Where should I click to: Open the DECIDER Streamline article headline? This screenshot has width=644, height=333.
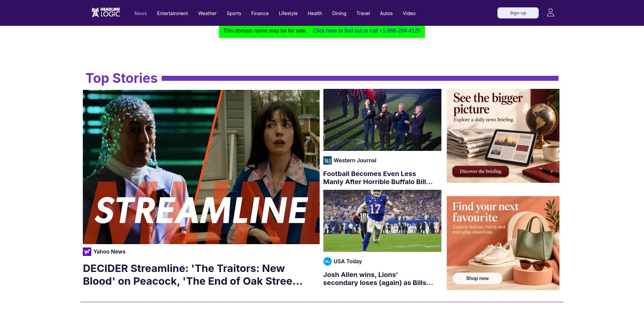pyautogui.click(x=193, y=275)
